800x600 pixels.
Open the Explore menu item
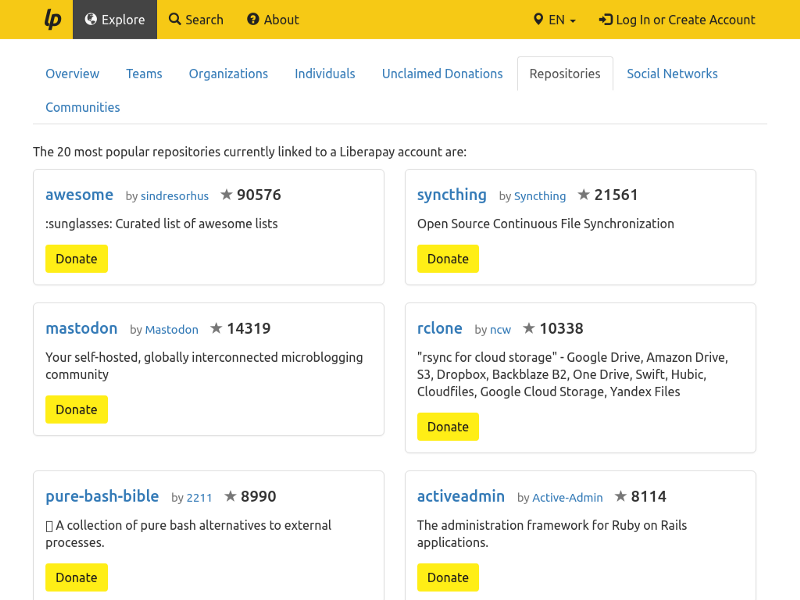(x=115, y=19)
